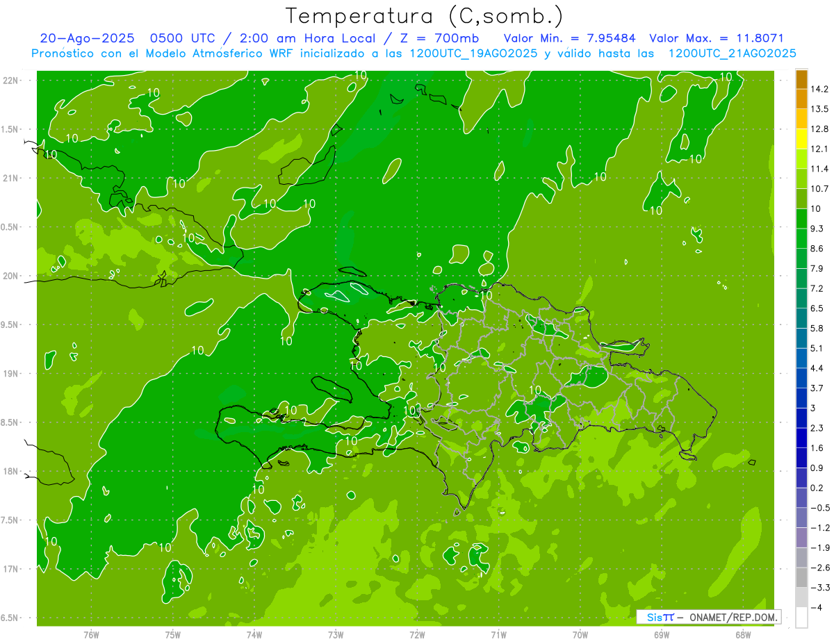Click the "19N" latitude axis label

pos(11,374)
